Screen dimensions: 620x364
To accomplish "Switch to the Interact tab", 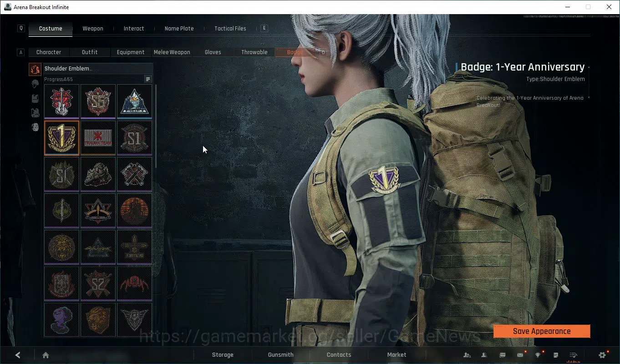I will click(134, 28).
